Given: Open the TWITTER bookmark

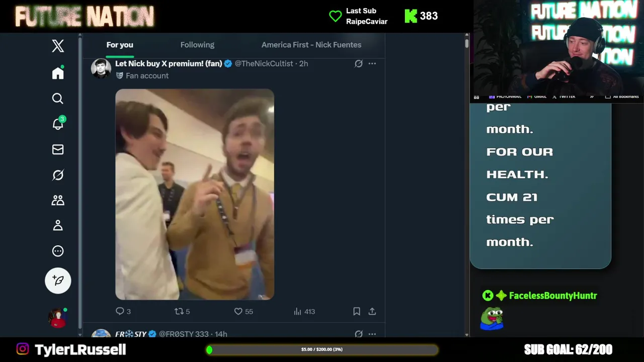Looking at the screenshot, I should tap(563, 97).
